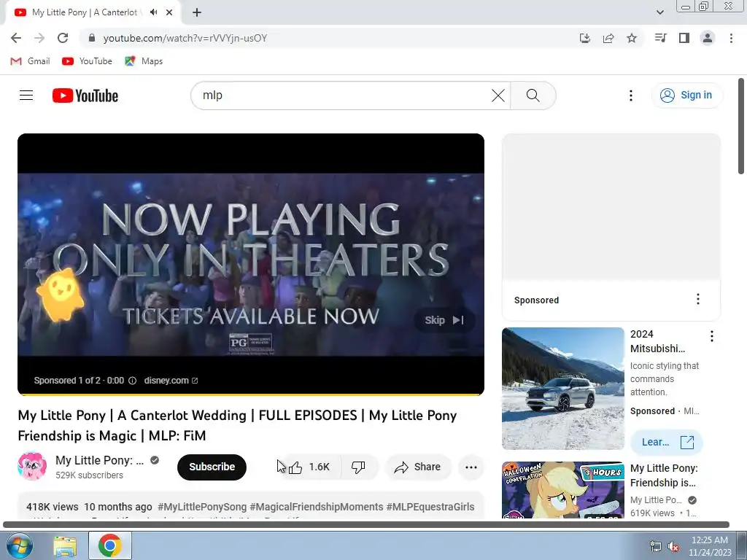This screenshot has width=747, height=560.
Task: Open Maps bookmark
Action: coord(144,61)
